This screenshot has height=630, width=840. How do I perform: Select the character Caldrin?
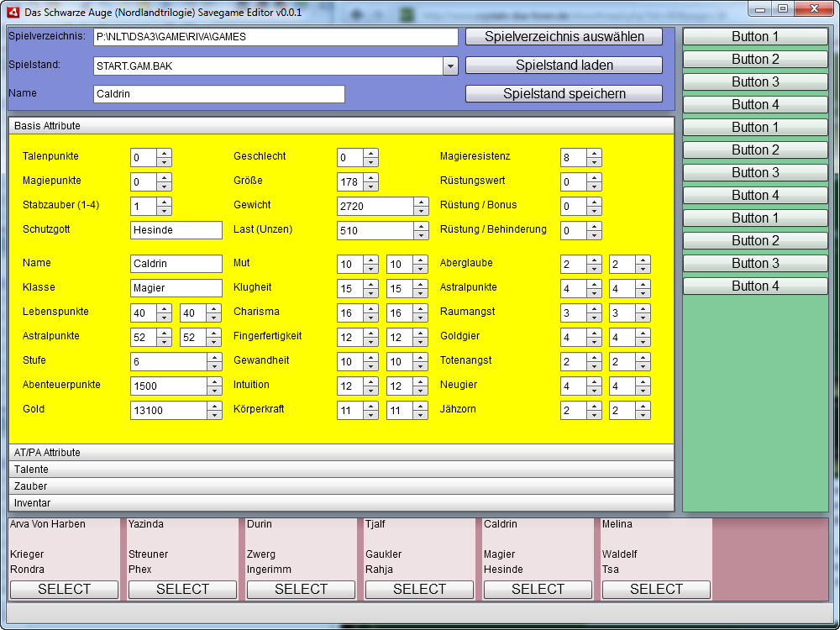(x=538, y=590)
